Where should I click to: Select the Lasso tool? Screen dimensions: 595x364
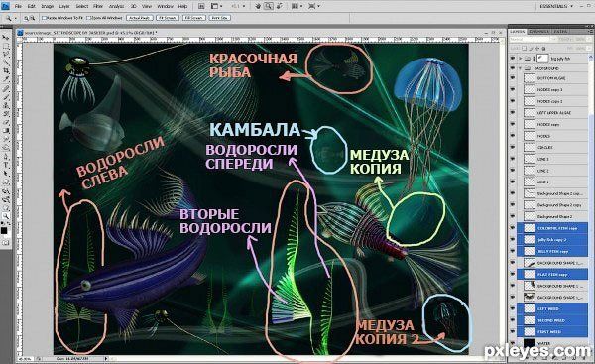5,55
